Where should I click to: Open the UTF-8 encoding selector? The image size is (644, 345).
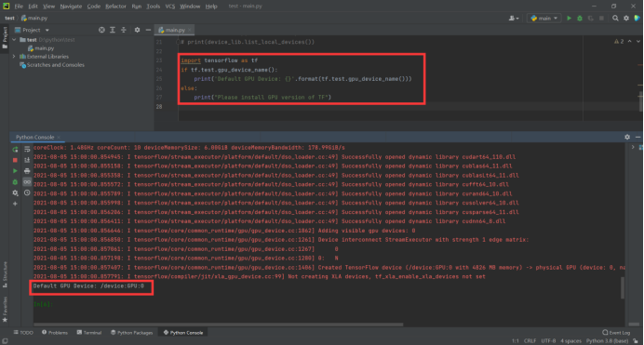[x=548, y=341]
